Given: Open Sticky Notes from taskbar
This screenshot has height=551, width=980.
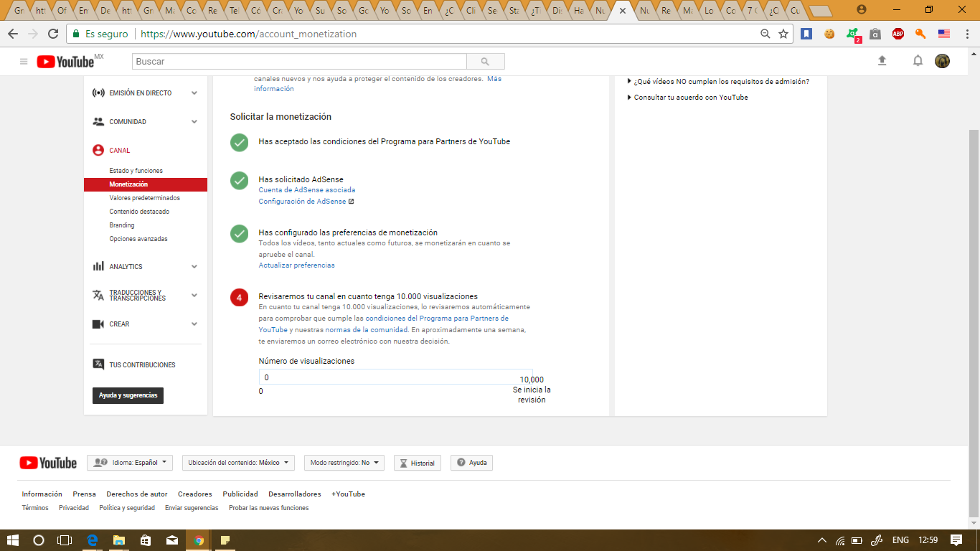Looking at the screenshot, I should coord(225,540).
